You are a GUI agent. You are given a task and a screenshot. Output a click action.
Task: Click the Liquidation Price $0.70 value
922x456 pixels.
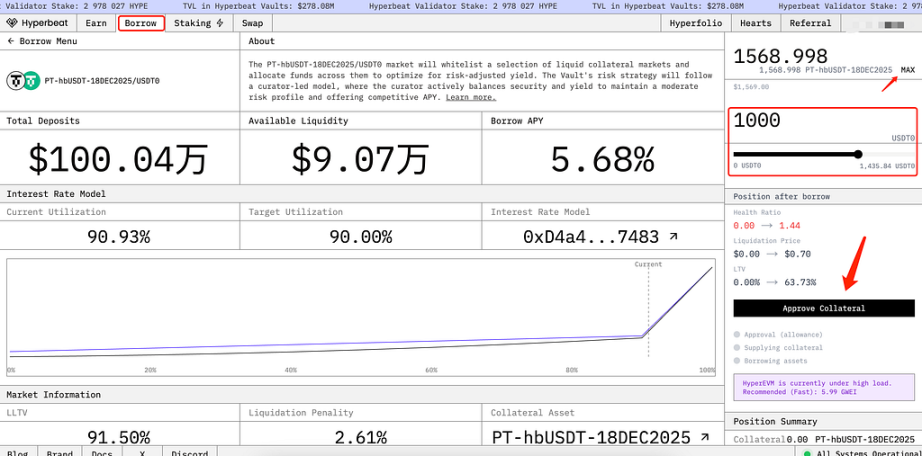(797, 254)
